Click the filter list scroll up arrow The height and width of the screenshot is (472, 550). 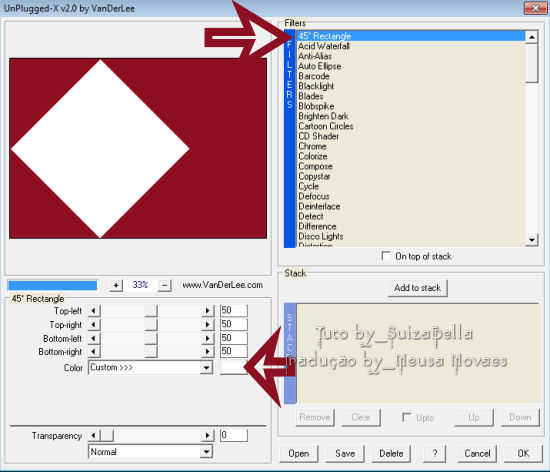(532, 37)
